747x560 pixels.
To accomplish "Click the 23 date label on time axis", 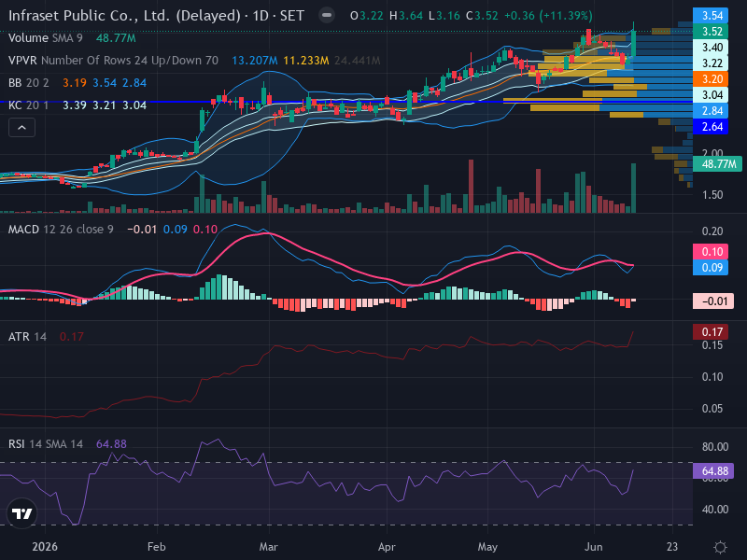I will coord(671,547).
